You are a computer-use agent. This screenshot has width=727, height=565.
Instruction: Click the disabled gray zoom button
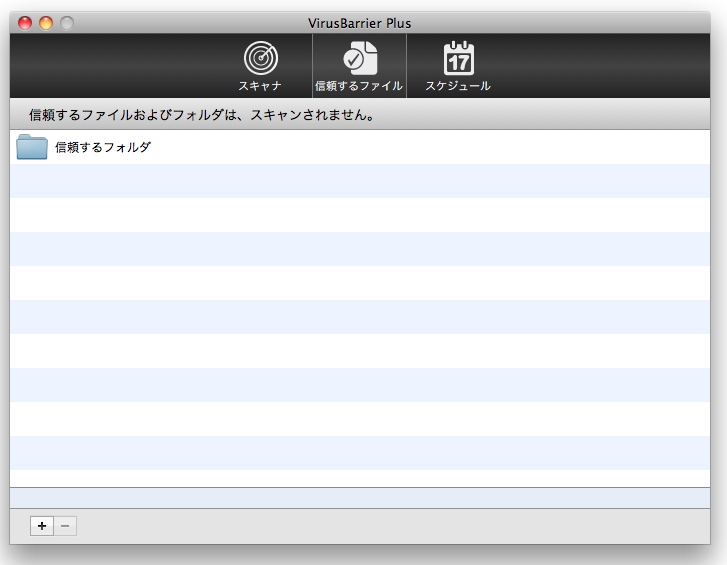pyautogui.click(x=67, y=23)
